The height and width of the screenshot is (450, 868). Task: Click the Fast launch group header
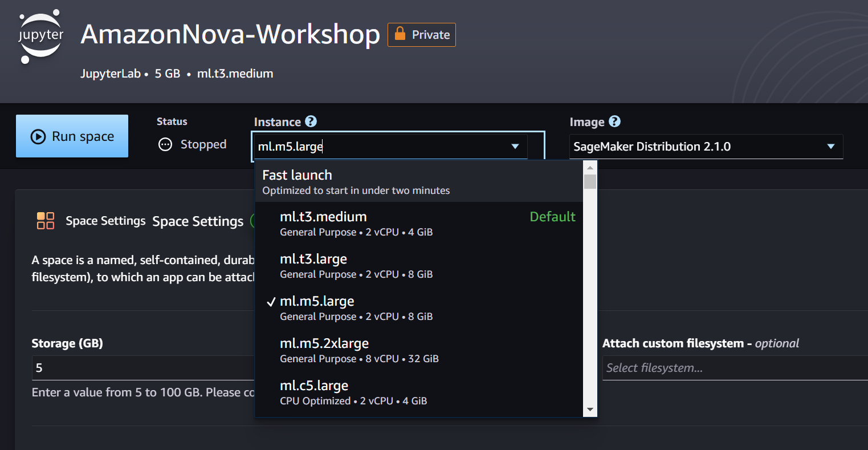419,181
